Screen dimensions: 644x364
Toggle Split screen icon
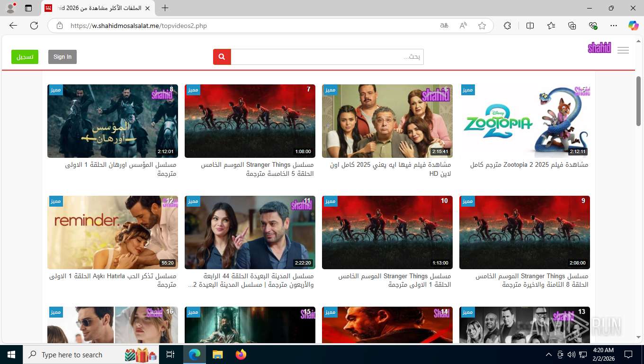pos(530,26)
